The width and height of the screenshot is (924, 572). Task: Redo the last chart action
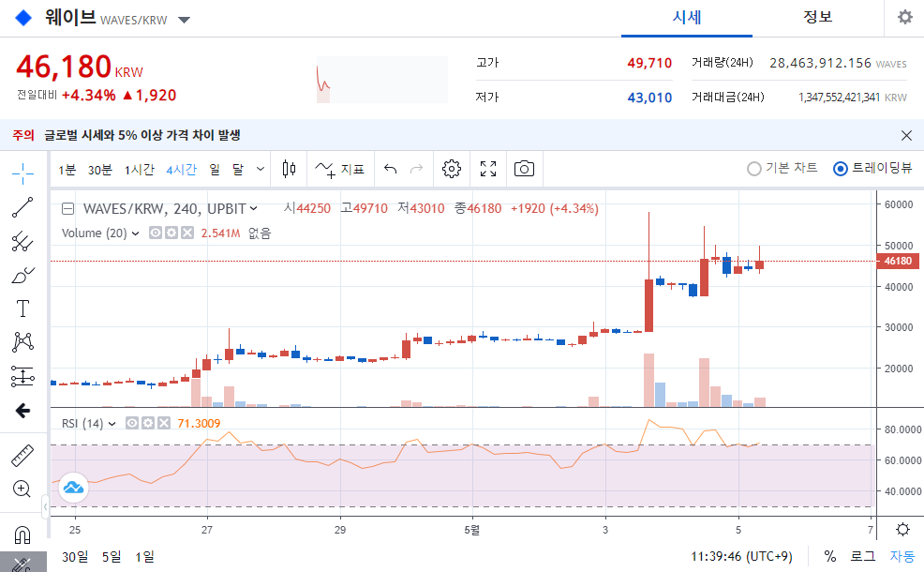[416, 169]
